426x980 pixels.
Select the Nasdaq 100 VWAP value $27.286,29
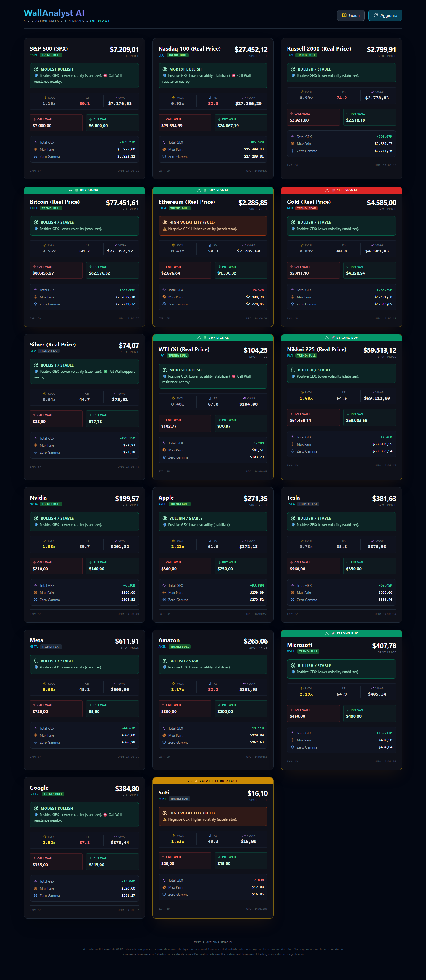[x=248, y=103]
